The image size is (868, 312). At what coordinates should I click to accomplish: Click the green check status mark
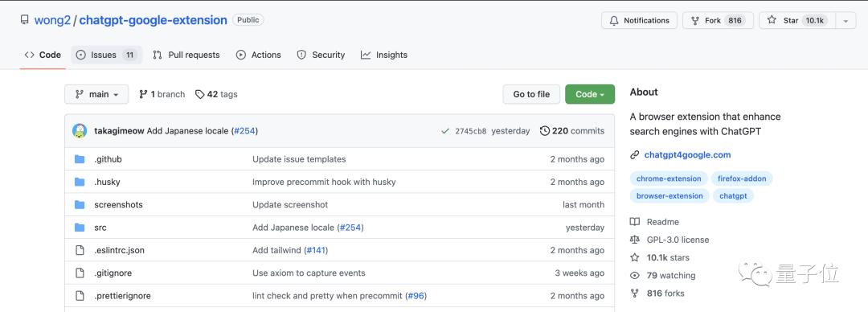445,131
